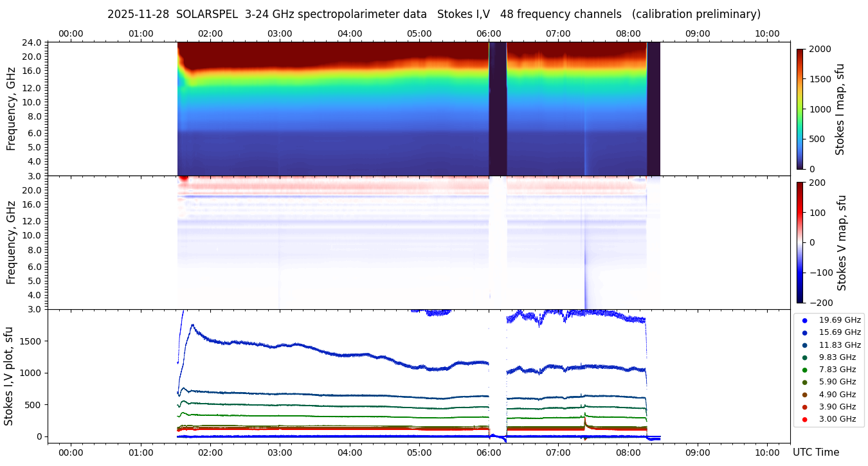Image resolution: width=868 pixels, height=466 pixels.
Task: Select the green 7.83 GHz legend dot
Action: tap(804, 370)
